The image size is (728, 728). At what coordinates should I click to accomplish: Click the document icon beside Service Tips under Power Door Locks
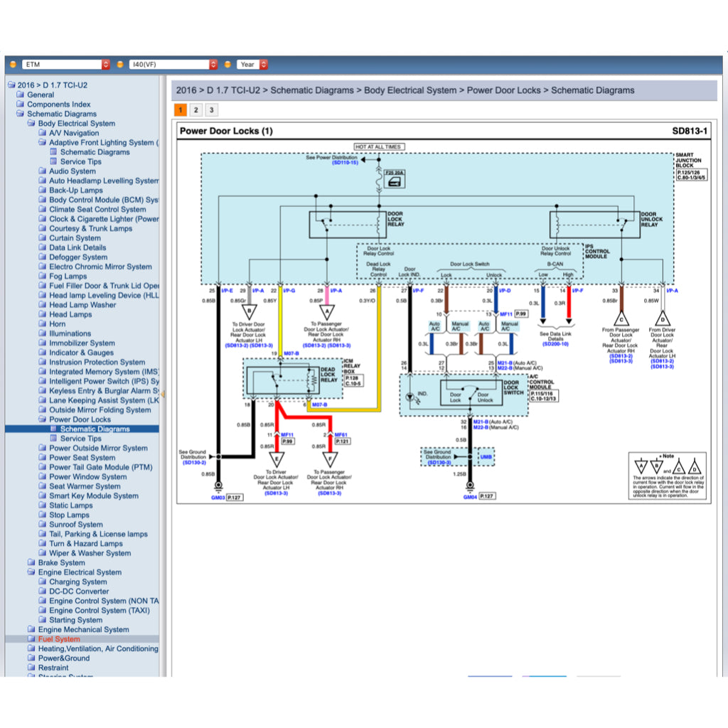pyautogui.click(x=53, y=438)
